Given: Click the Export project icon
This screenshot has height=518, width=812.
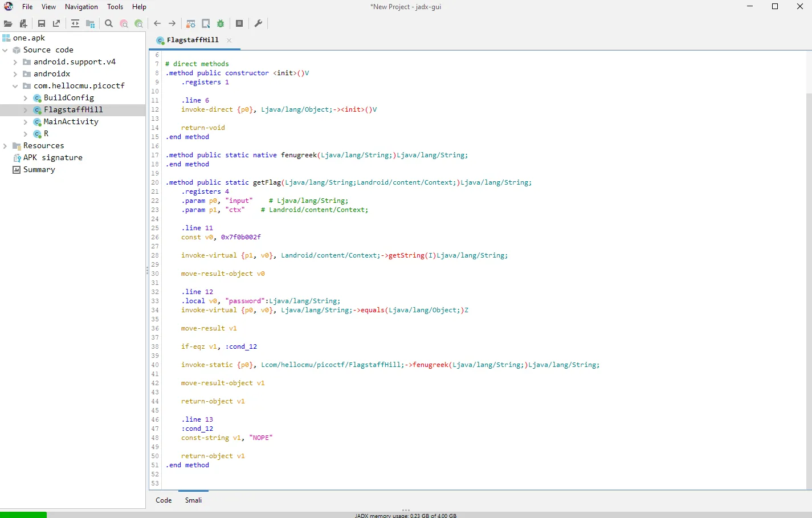Looking at the screenshot, I should [x=56, y=23].
